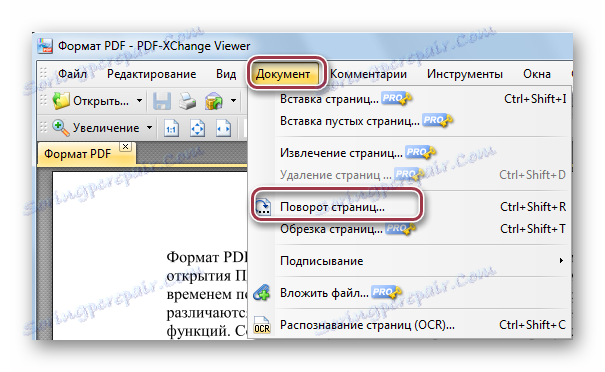Screen dimensions: 605x372
Task: Choose Fit Page zoom icon
Action: click(198, 129)
